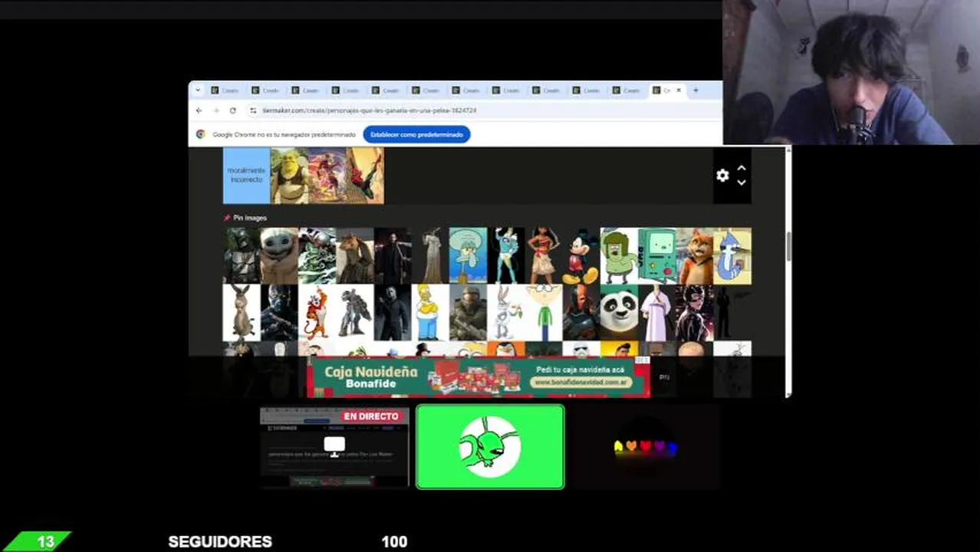Pick the Mordecai image
This screenshot has width=980, height=552.
tap(732, 256)
